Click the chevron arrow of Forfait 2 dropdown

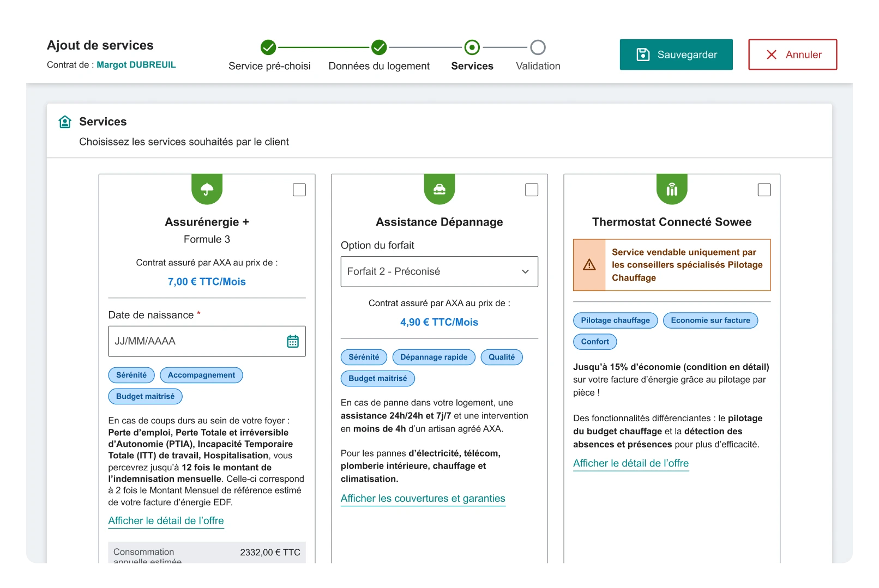point(526,271)
